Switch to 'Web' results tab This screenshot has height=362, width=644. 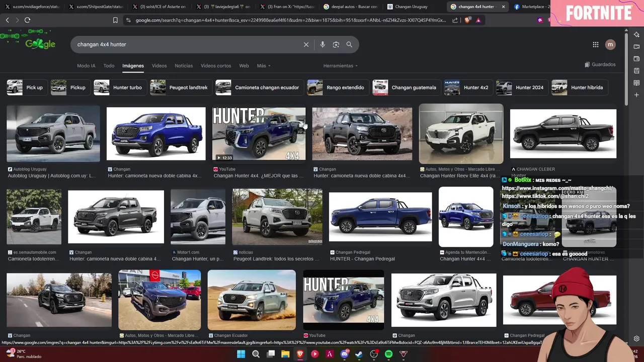coord(244,66)
